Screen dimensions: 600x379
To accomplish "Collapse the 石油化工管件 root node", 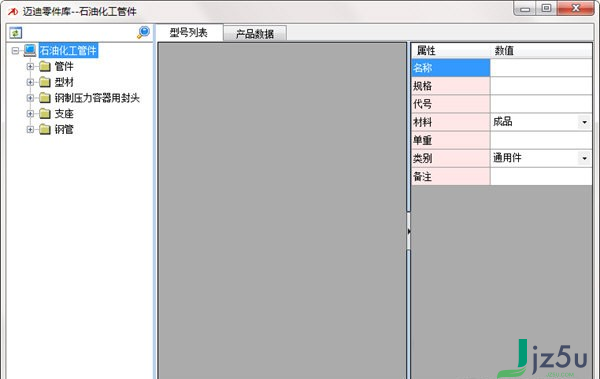I will (15, 51).
